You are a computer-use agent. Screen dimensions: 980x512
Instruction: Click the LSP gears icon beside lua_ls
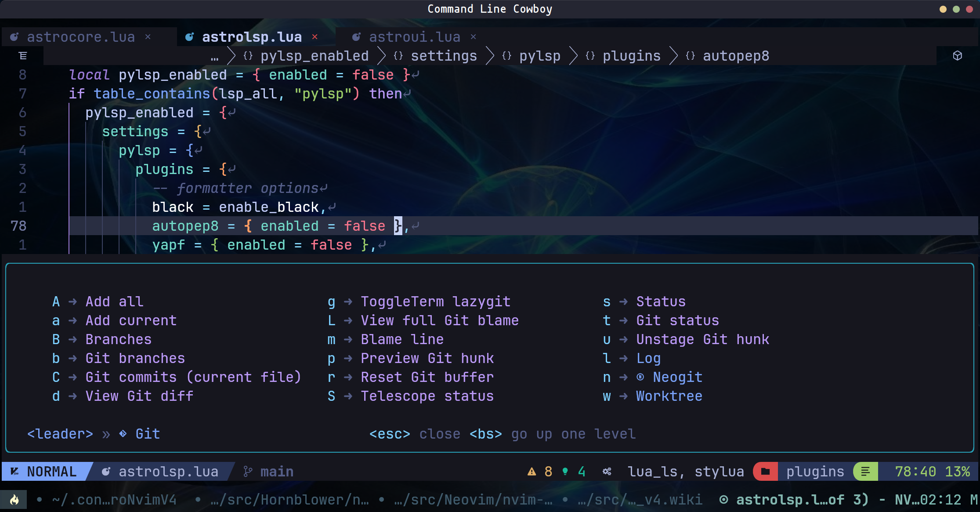tap(607, 472)
